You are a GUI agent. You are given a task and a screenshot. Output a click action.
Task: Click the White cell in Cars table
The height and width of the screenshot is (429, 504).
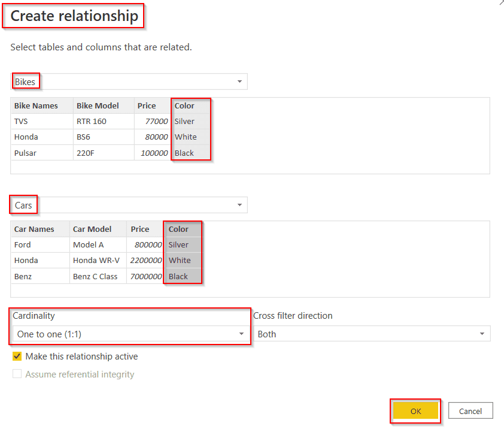pos(183,260)
